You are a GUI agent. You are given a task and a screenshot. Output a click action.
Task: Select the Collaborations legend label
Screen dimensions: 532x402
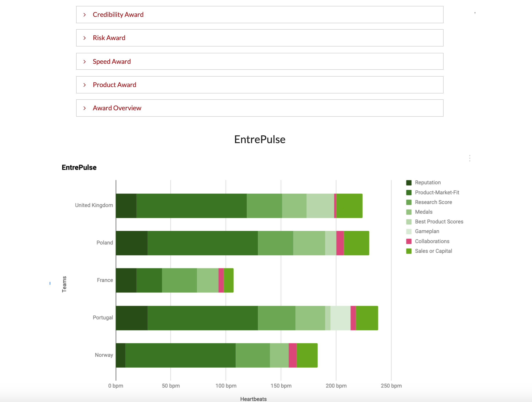click(x=432, y=241)
